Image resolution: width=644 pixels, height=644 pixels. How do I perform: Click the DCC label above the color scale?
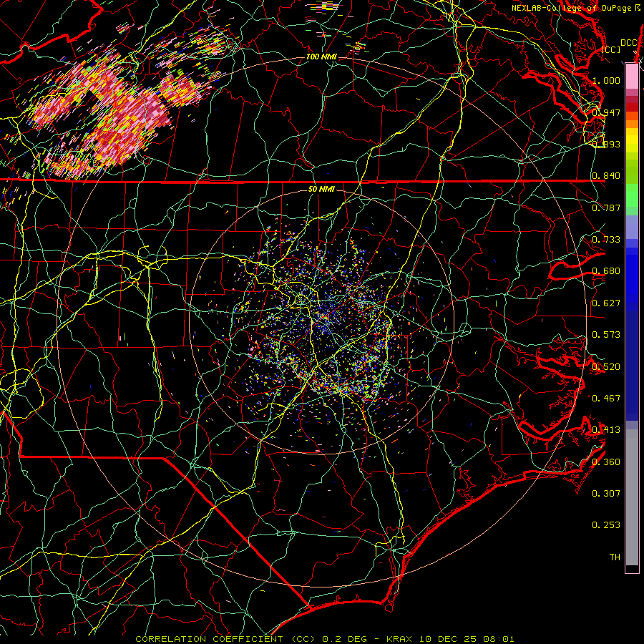pyautogui.click(x=628, y=43)
